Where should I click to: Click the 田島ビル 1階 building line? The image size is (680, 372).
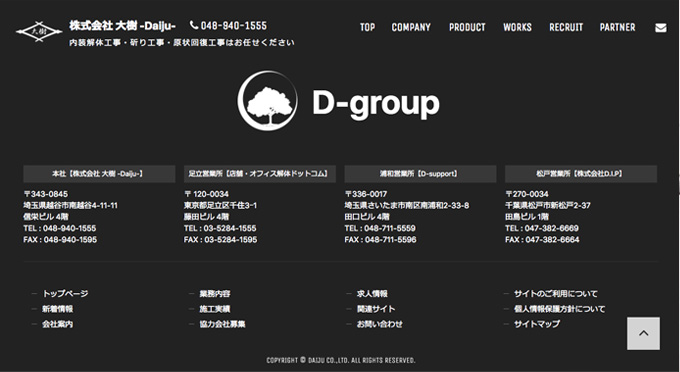(x=527, y=216)
